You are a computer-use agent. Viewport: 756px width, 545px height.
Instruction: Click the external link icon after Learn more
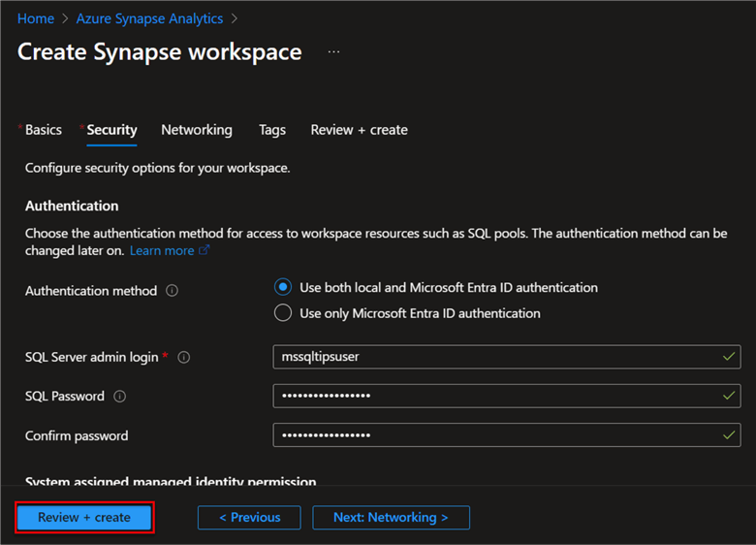coord(204,250)
